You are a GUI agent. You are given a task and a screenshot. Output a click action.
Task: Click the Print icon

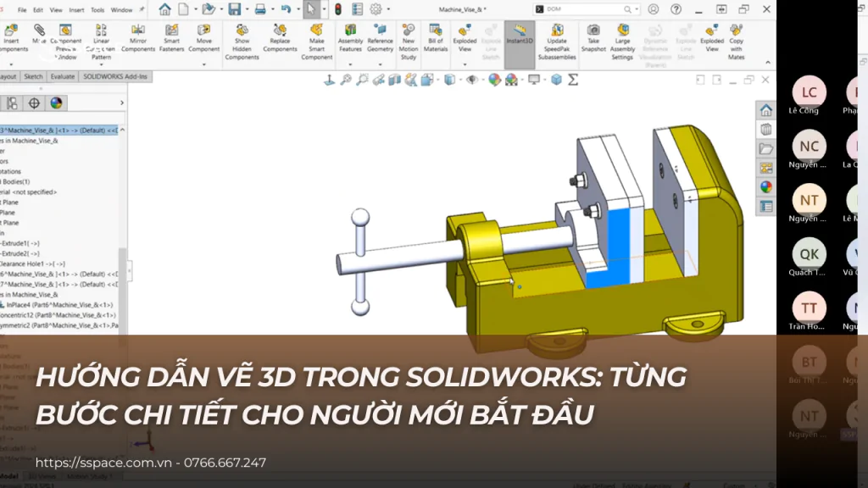[260, 9]
